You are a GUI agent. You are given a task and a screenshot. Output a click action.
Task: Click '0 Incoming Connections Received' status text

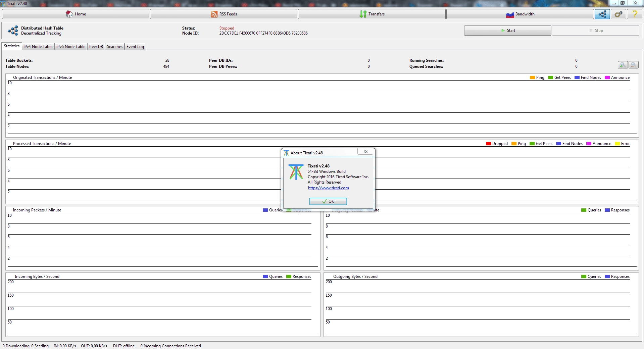coord(170,346)
